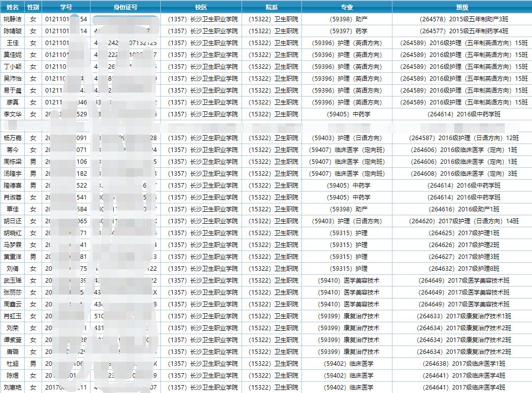The height and width of the screenshot is (393, 532).
Task: Select gender cell 男 in 黄重洋 row
Action: (x=33, y=257)
